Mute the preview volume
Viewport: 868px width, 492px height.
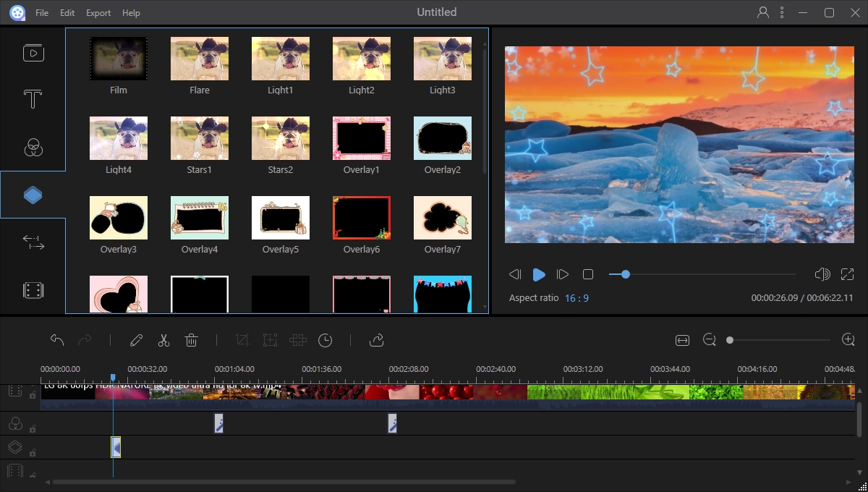(822, 274)
